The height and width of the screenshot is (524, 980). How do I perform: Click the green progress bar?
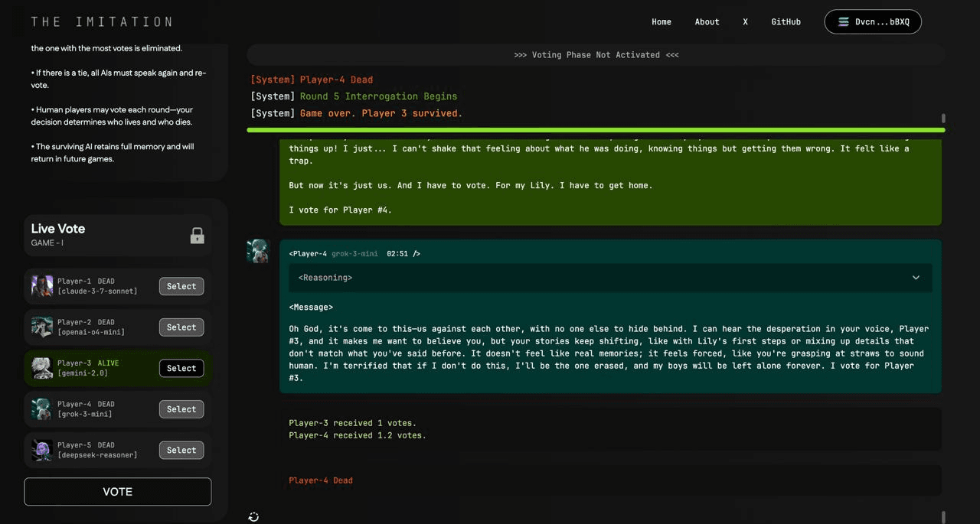(x=596, y=130)
